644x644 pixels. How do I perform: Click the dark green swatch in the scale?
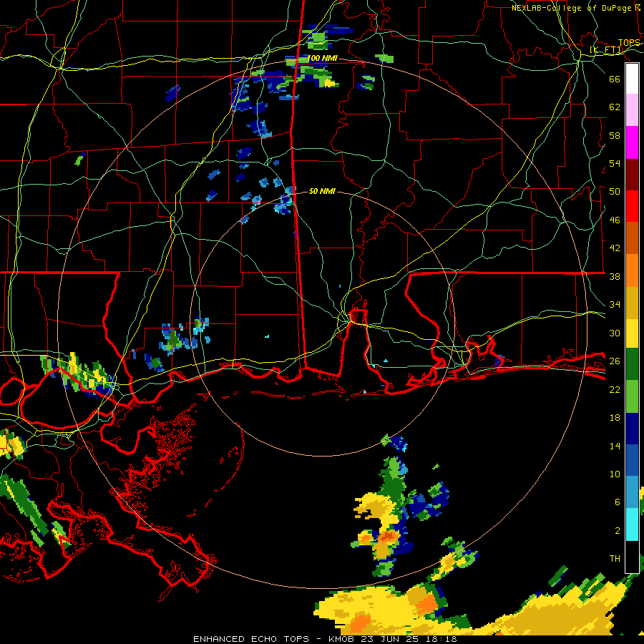632,364
